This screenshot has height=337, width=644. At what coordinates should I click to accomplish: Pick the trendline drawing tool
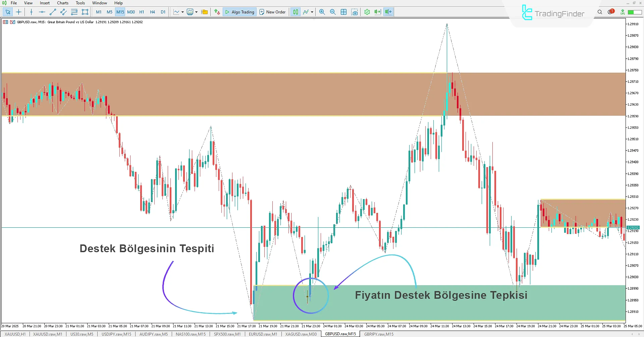(53, 12)
